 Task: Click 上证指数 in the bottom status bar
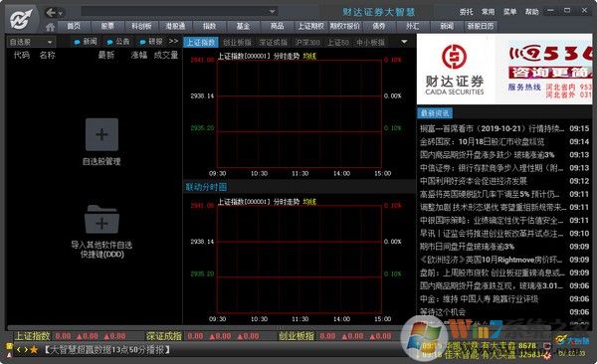click(33, 336)
